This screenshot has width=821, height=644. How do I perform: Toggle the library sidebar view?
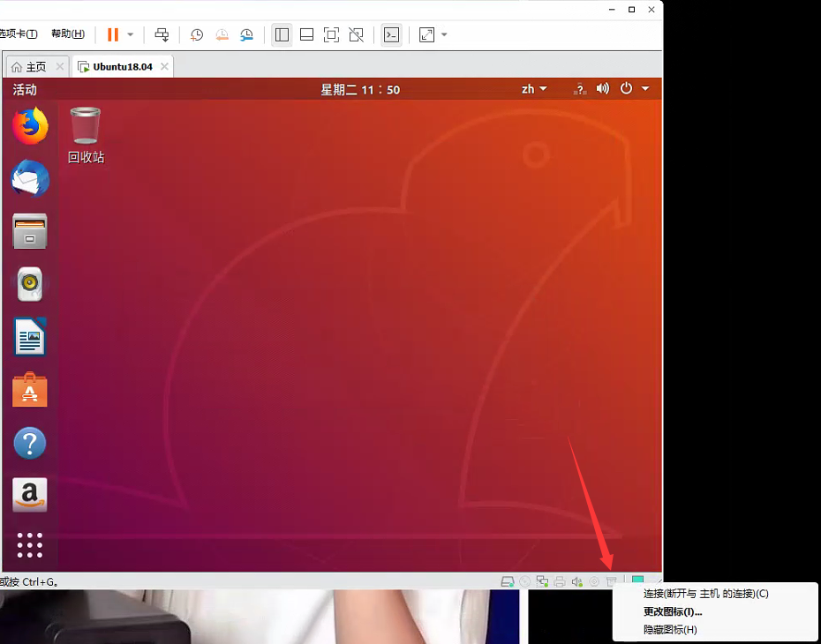[x=282, y=34]
